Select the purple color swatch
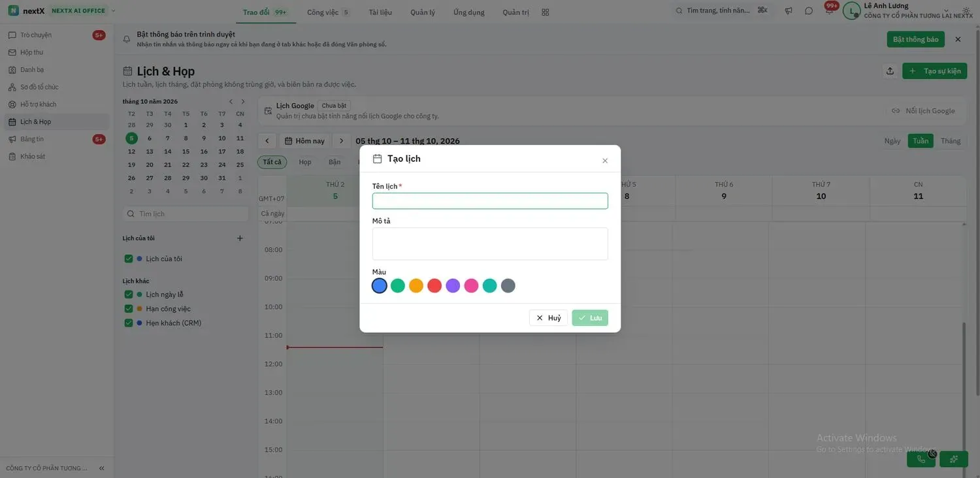 click(453, 286)
